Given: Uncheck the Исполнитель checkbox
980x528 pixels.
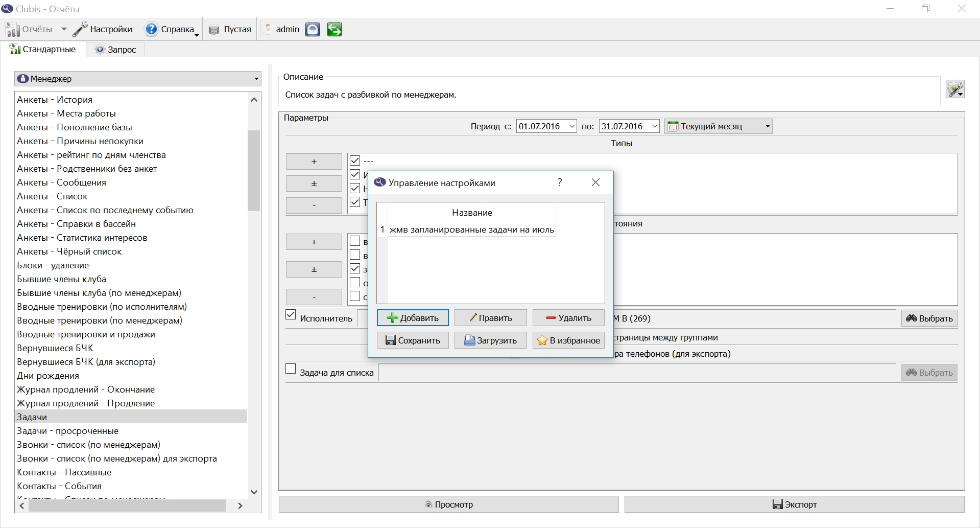Looking at the screenshot, I should 291,315.
